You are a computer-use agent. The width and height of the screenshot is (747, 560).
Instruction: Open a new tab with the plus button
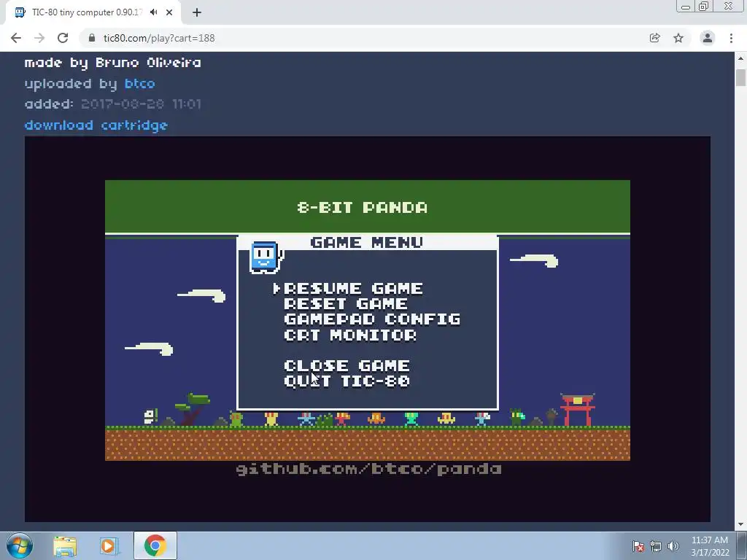tap(197, 12)
